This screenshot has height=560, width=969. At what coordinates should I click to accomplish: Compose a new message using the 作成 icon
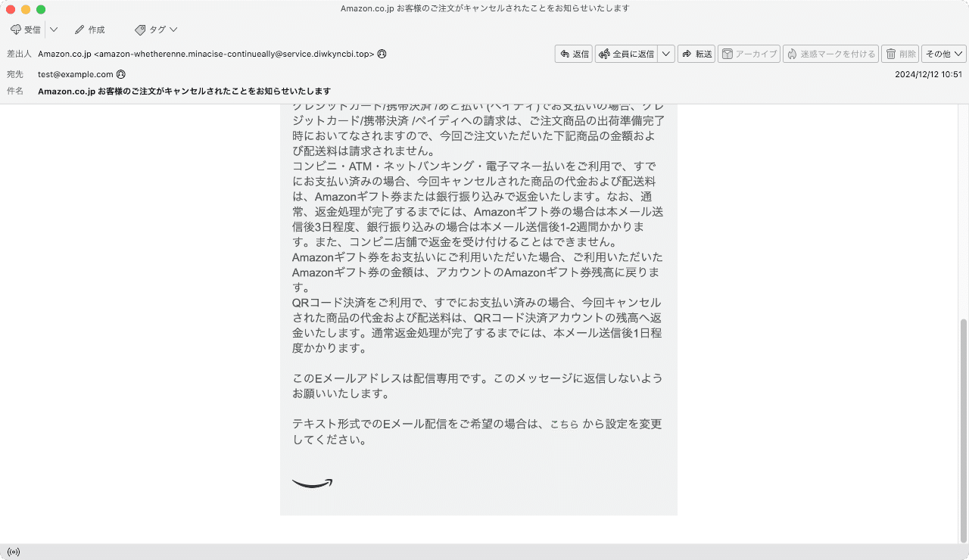pyautogui.click(x=89, y=30)
